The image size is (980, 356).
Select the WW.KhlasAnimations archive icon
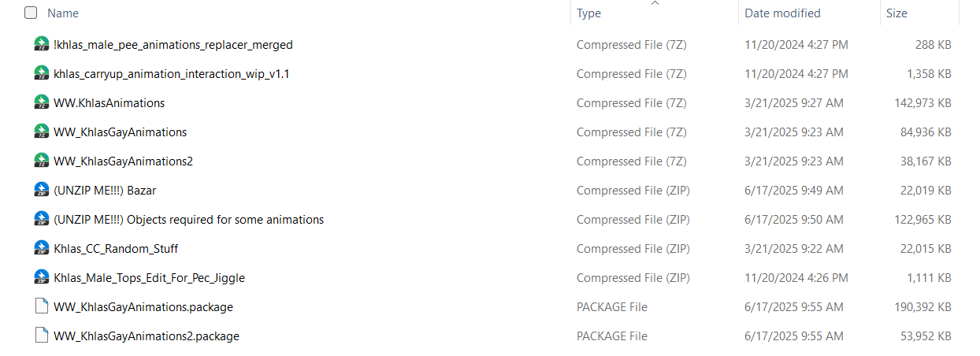coord(42,103)
